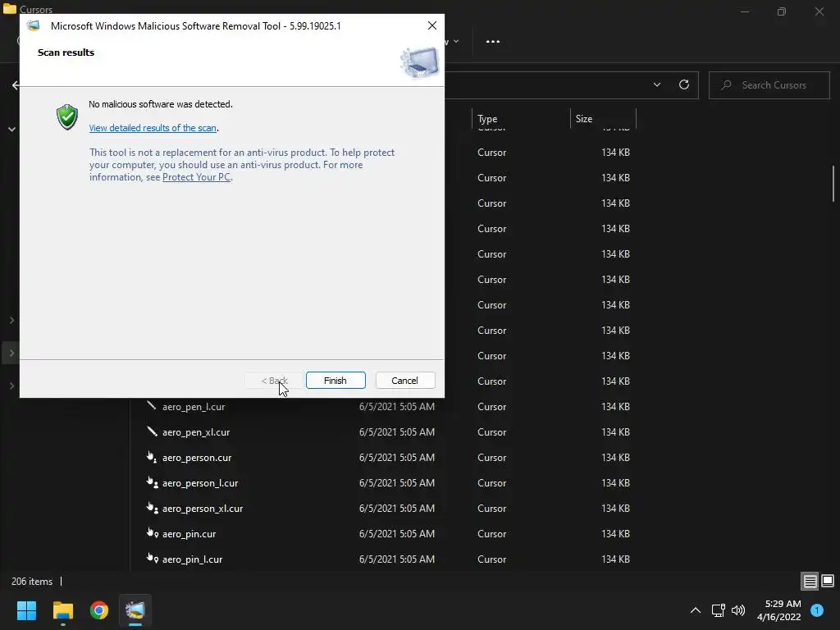Select the aero_person_l.cur file
Screen dimensions: 840x630
tap(200, 483)
